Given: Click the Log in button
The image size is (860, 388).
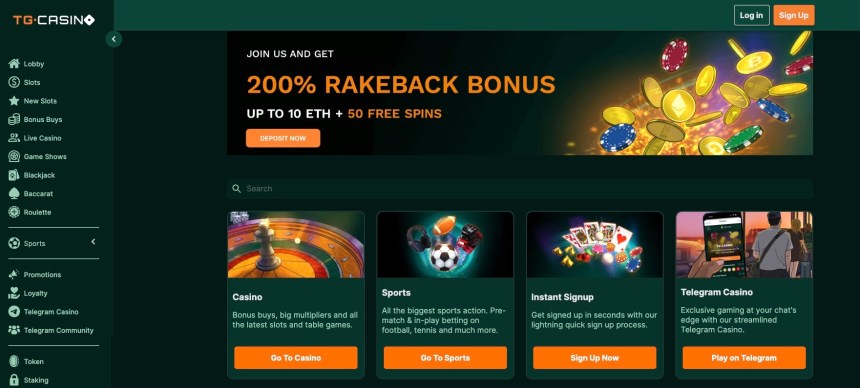Looking at the screenshot, I should (751, 15).
